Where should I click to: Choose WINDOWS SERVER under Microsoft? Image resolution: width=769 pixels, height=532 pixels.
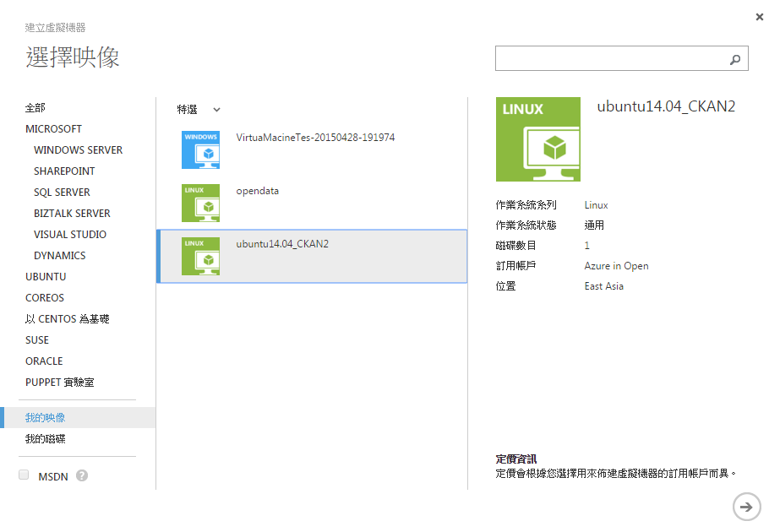tap(78, 150)
